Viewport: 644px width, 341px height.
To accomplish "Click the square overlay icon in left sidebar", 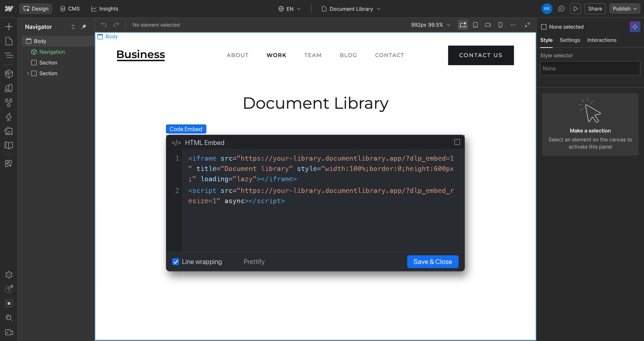I will click(9, 304).
